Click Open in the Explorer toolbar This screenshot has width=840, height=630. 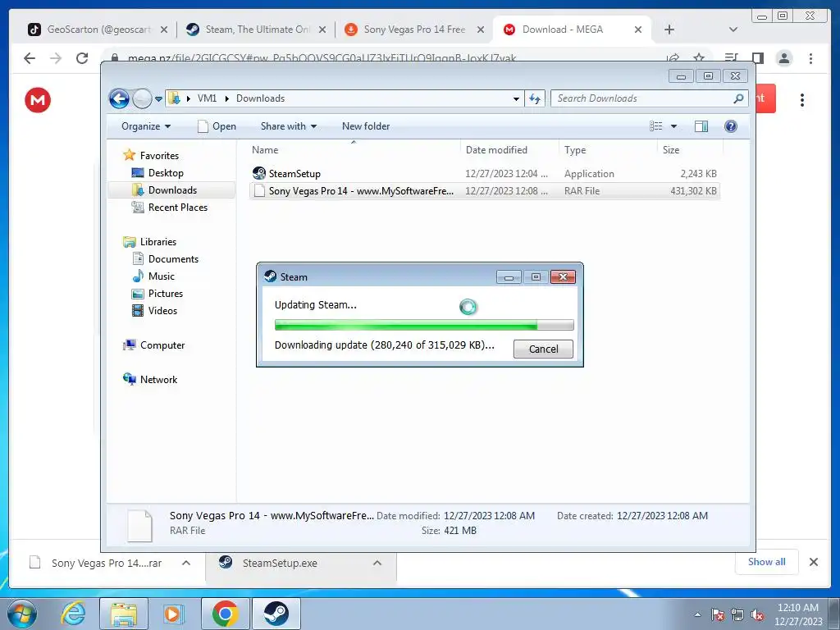[x=217, y=126]
